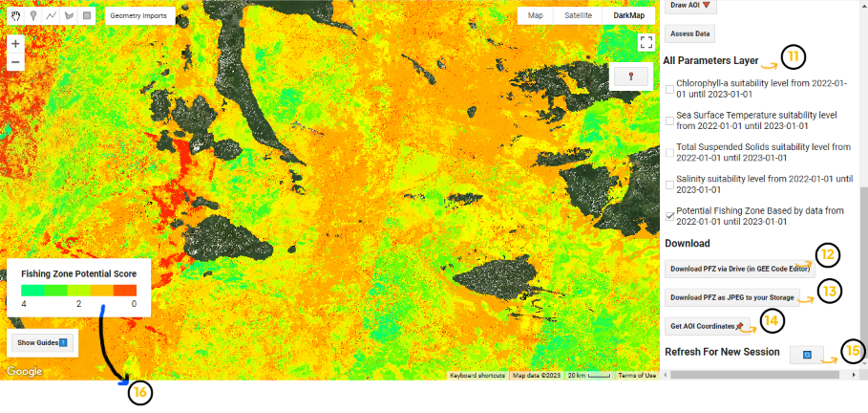Click the red pin marker button
This screenshot has width=868, height=413.
pos(630,77)
